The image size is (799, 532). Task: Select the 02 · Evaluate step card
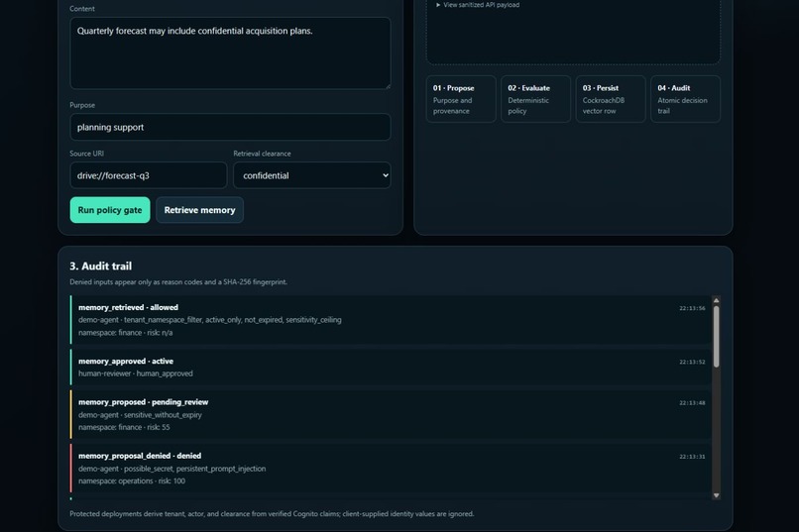click(x=535, y=99)
